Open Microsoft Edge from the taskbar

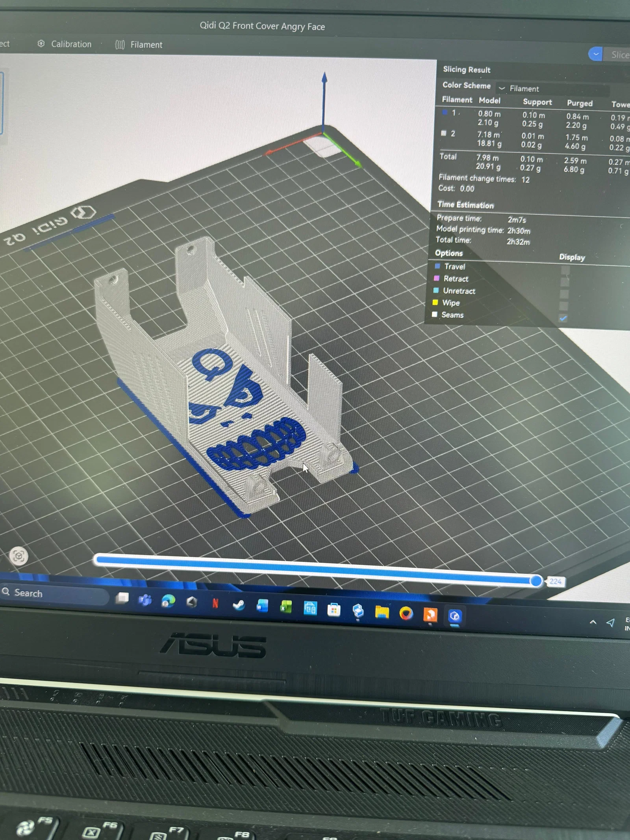click(169, 601)
